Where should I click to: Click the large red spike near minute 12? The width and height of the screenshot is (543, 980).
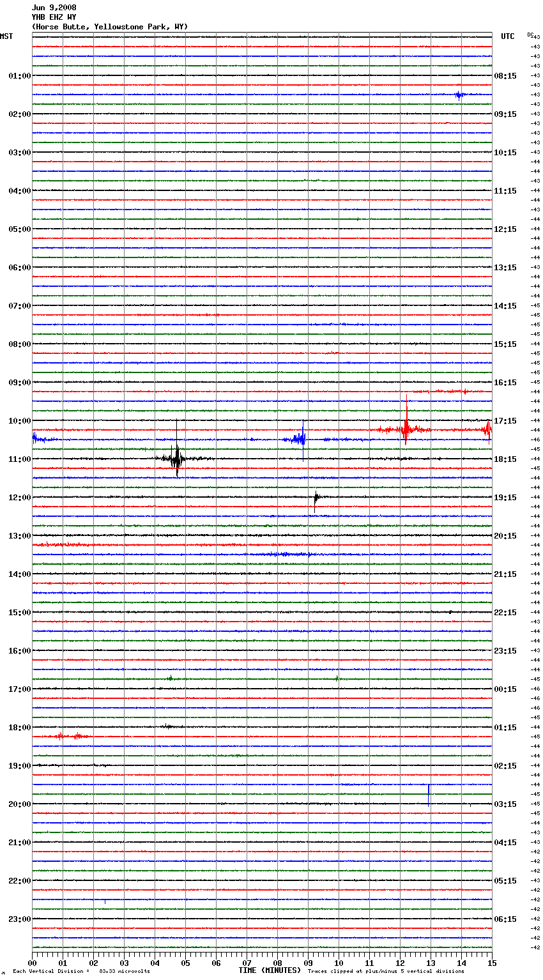406,422
